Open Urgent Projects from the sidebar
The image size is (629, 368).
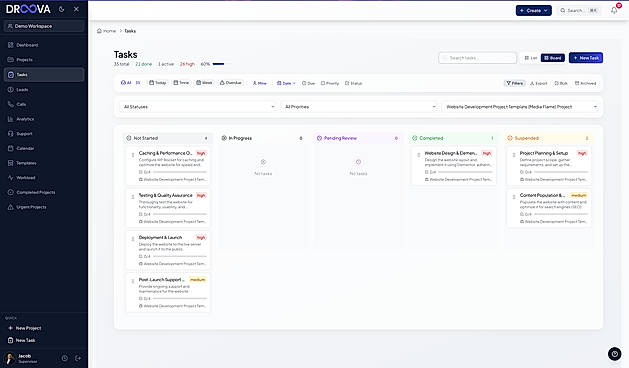coord(44,207)
